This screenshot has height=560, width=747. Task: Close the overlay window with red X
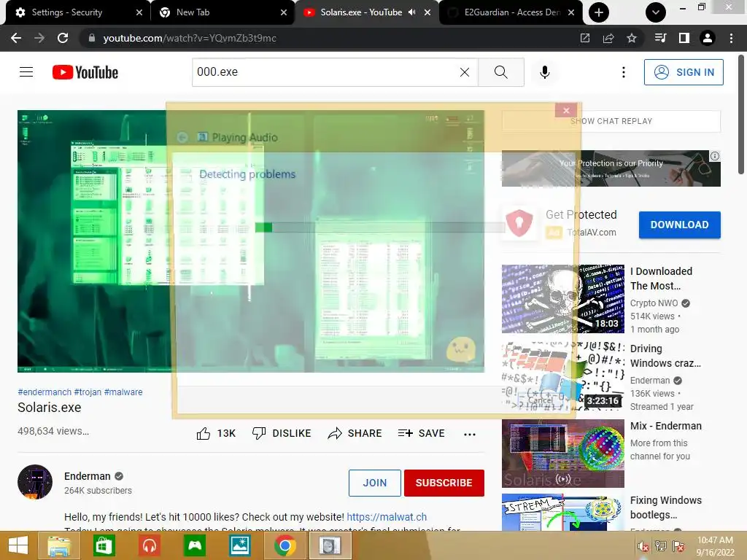coord(566,111)
